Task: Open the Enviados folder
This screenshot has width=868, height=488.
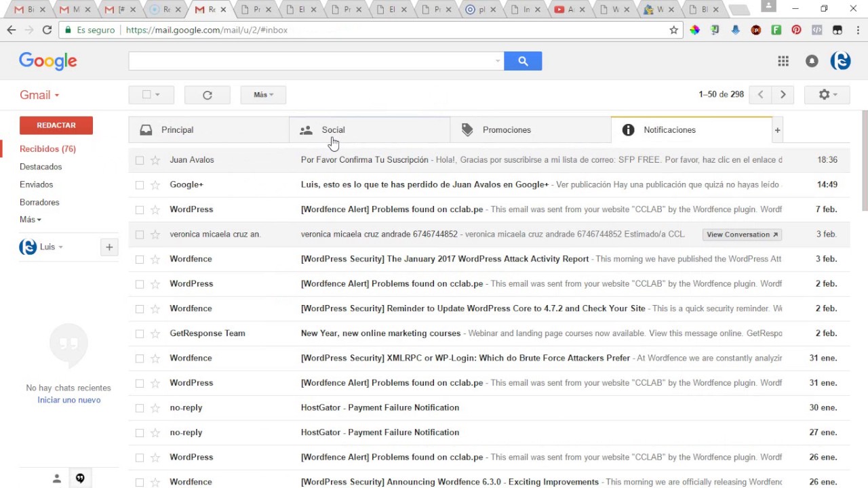Action: pyautogui.click(x=37, y=184)
